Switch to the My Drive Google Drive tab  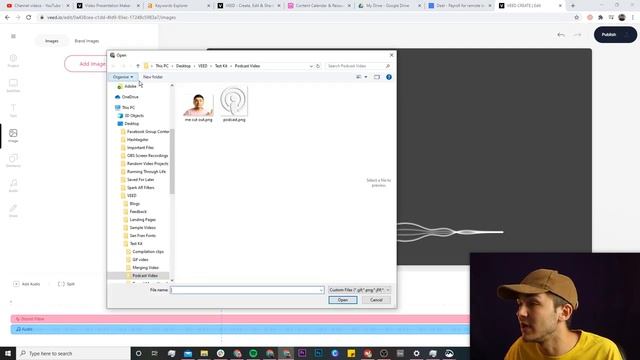388,6
